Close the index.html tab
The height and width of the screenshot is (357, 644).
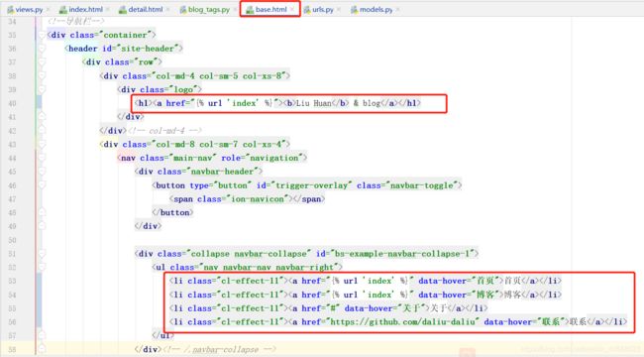pos(108,10)
